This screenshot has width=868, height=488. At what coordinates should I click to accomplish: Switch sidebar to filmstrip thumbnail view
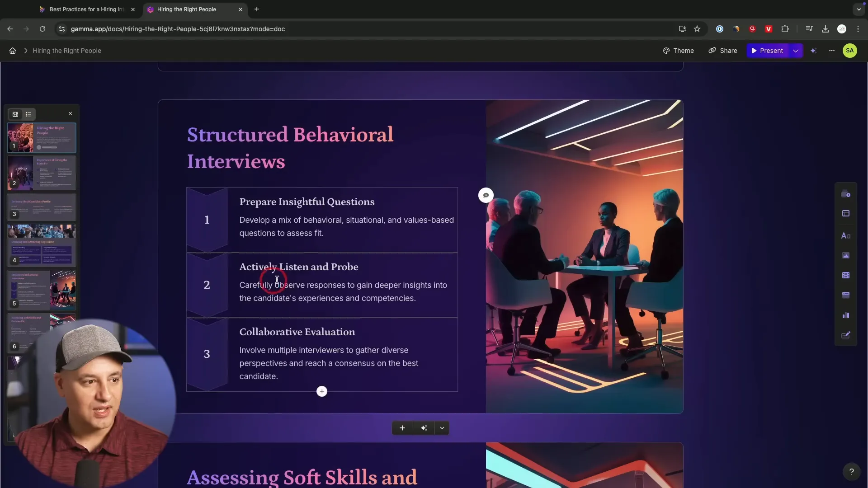coord(15,114)
